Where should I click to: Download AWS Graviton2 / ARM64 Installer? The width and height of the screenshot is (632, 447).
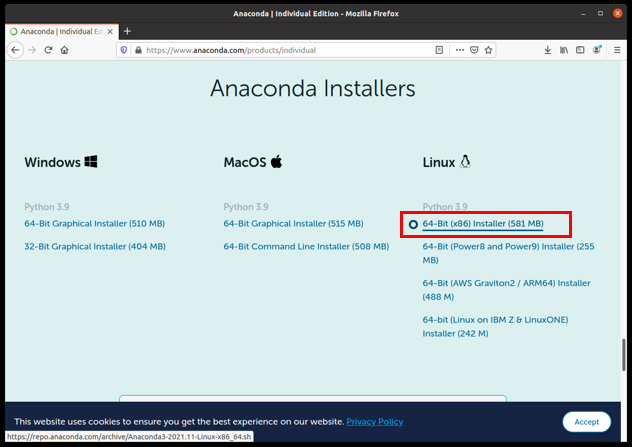(x=506, y=290)
